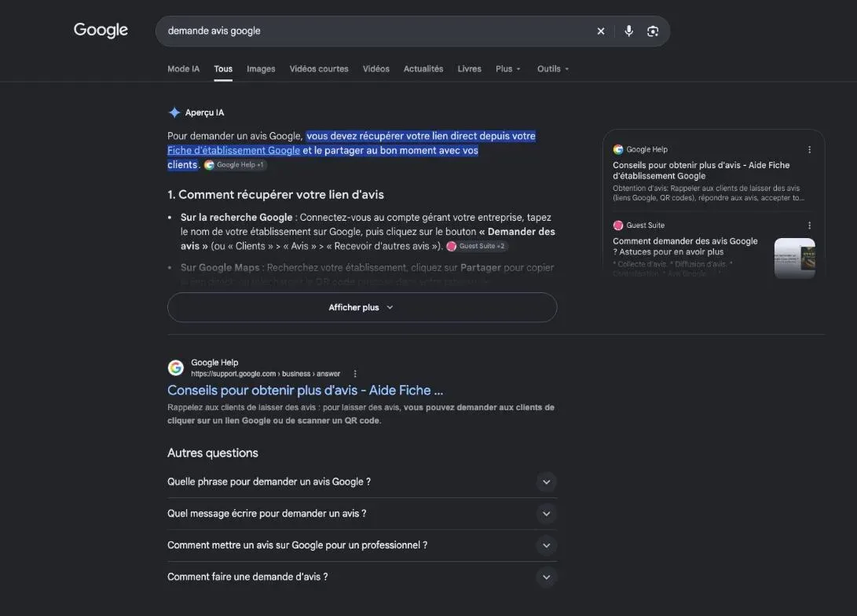Screen dimensions: 857x616
Task: Open the Plus dropdown menu
Action: (x=507, y=69)
